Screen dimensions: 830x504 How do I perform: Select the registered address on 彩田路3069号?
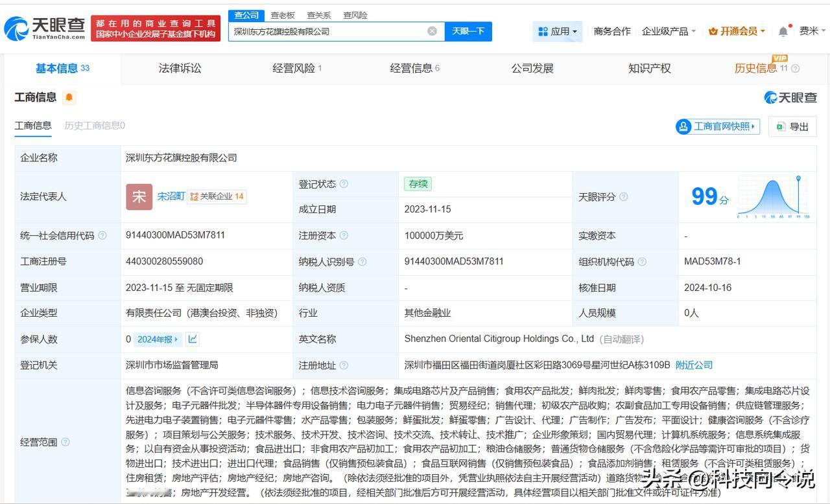(x=537, y=365)
